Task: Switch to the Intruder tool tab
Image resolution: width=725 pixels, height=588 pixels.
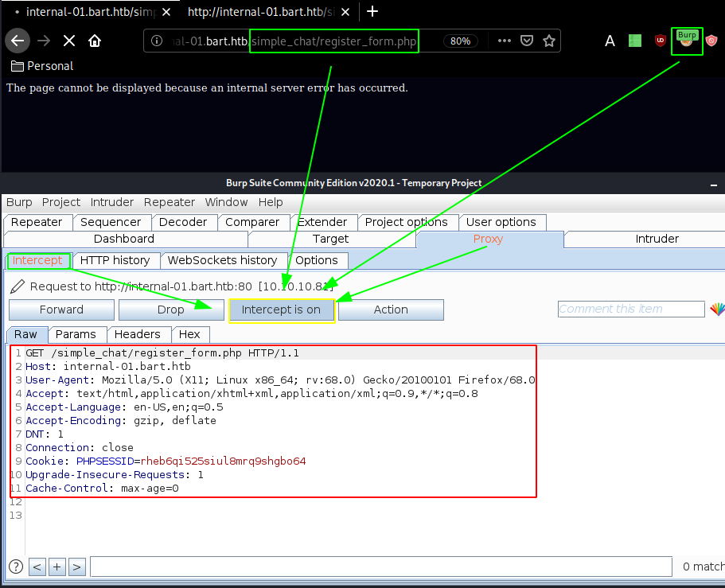Action: tap(657, 239)
